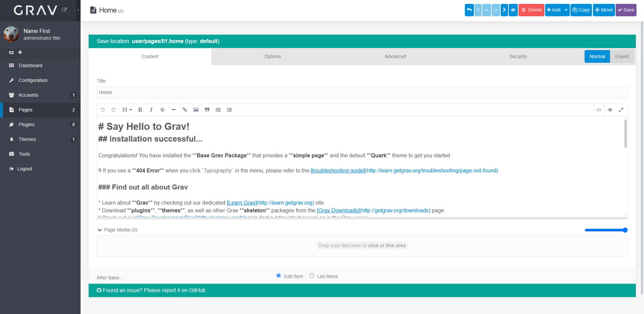Click the undo icon in editor toolbar
Viewport: 644px width, 314px height.
pyautogui.click(x=103, y=109)
